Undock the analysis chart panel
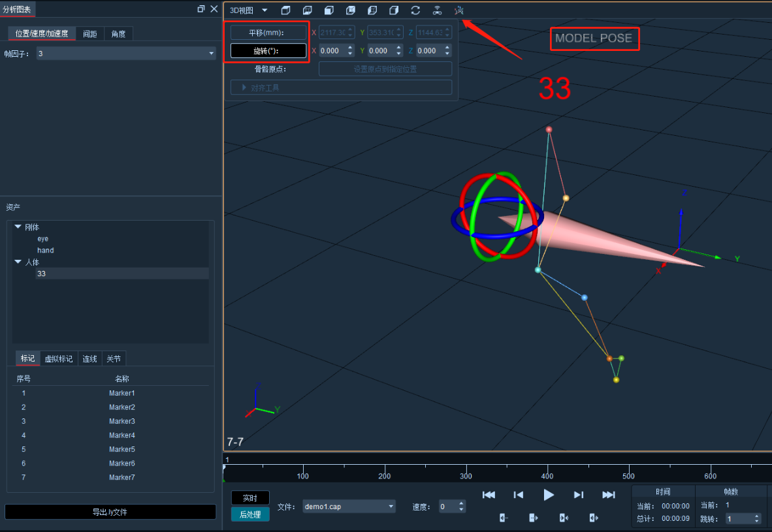 click(201, 9)
